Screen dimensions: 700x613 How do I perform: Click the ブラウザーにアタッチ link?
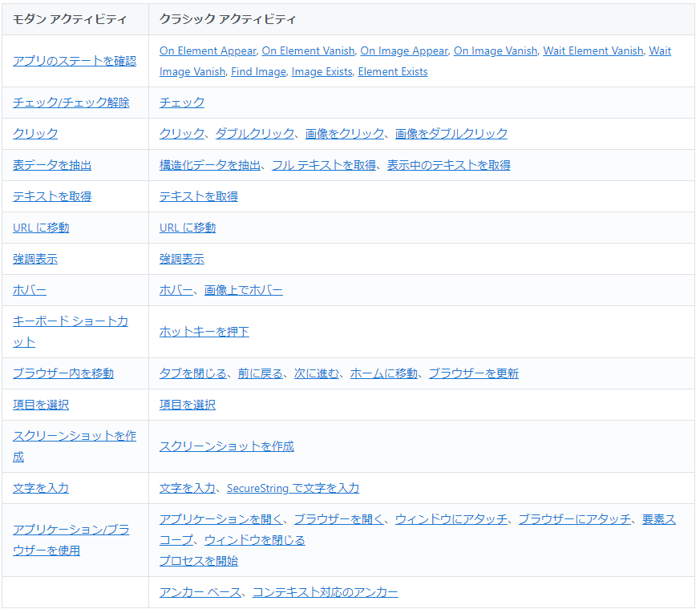click(575, 519)
